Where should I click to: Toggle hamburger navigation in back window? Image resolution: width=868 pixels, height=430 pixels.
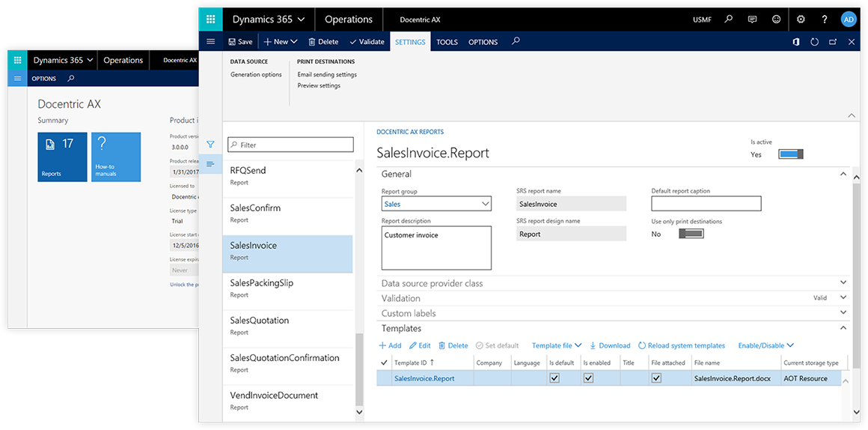17,78
